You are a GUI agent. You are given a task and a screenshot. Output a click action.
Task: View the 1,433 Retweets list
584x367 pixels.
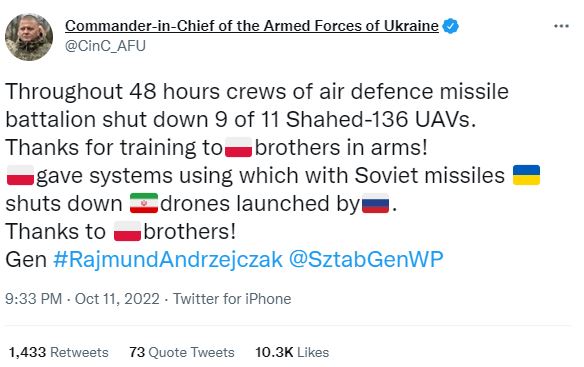[58, 352]
